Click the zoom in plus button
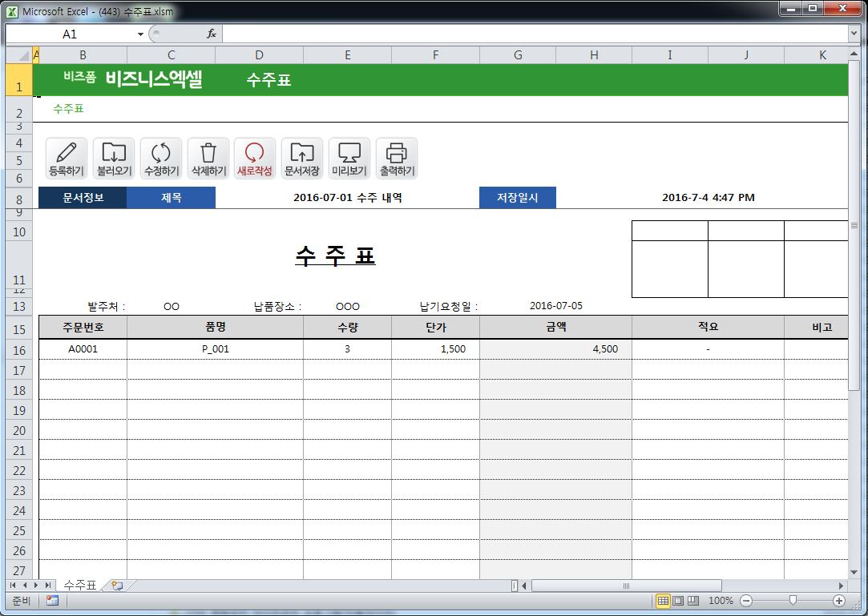This screenshot has width=868, height=616. click(x=839, y=601)
